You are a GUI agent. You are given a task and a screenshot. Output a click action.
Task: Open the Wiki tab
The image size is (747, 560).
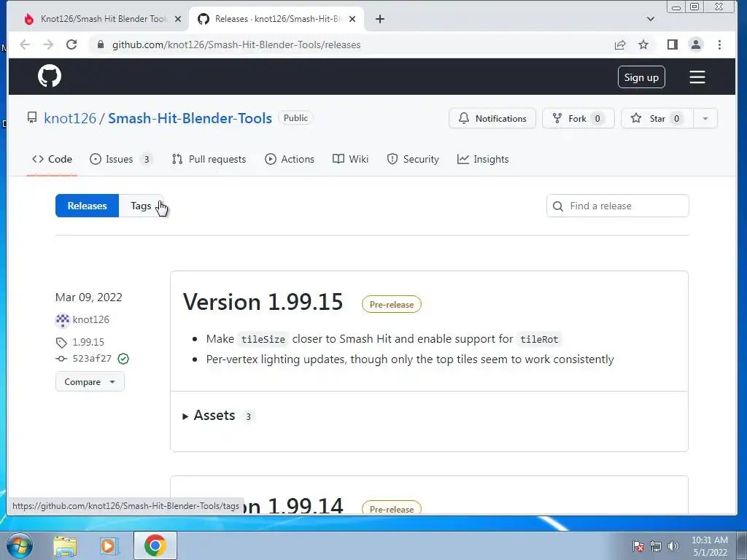(351, 159)
